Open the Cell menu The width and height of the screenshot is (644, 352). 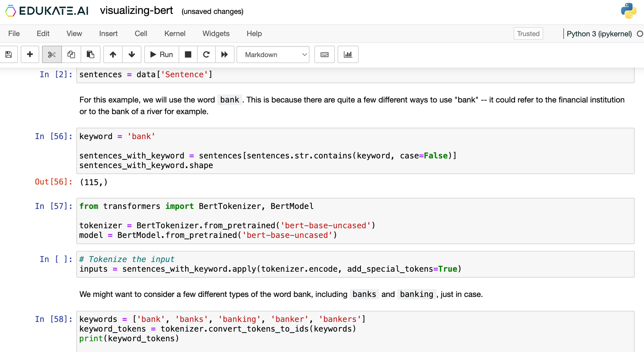click(x=141, y=33)
